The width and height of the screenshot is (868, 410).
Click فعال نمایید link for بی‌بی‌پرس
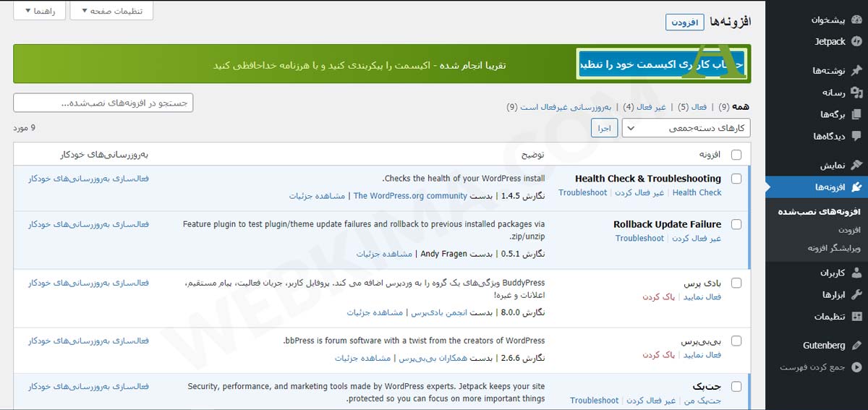pyautogui.click(x=702, y=355)
